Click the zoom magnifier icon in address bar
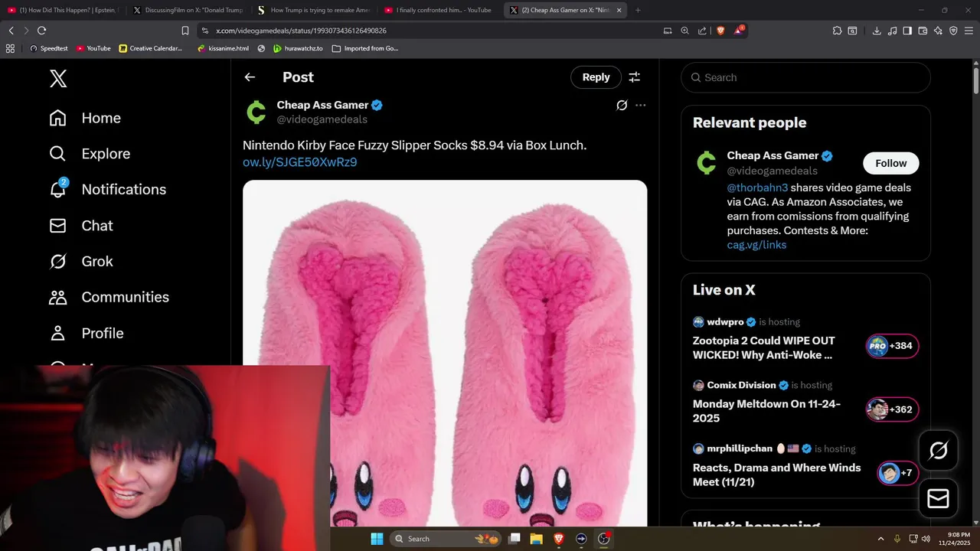The width and height of the screenshot is (980, 551). [x=685, y=31]
